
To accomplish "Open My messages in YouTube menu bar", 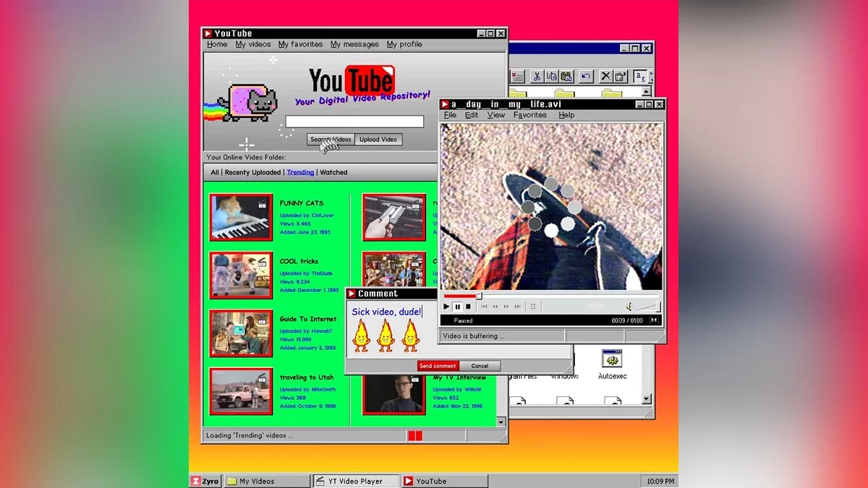I will coord(354,44).
